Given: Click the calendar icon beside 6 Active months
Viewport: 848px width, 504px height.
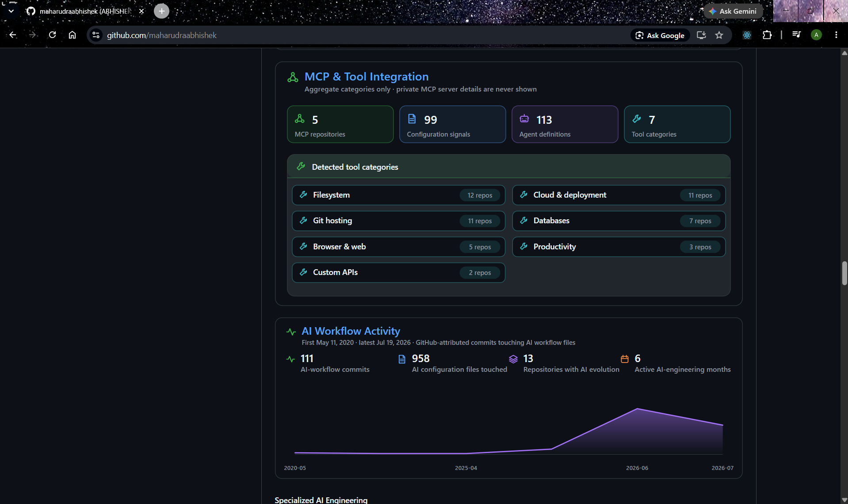Looking at the screenshot, I should click(x=625, y=359).
